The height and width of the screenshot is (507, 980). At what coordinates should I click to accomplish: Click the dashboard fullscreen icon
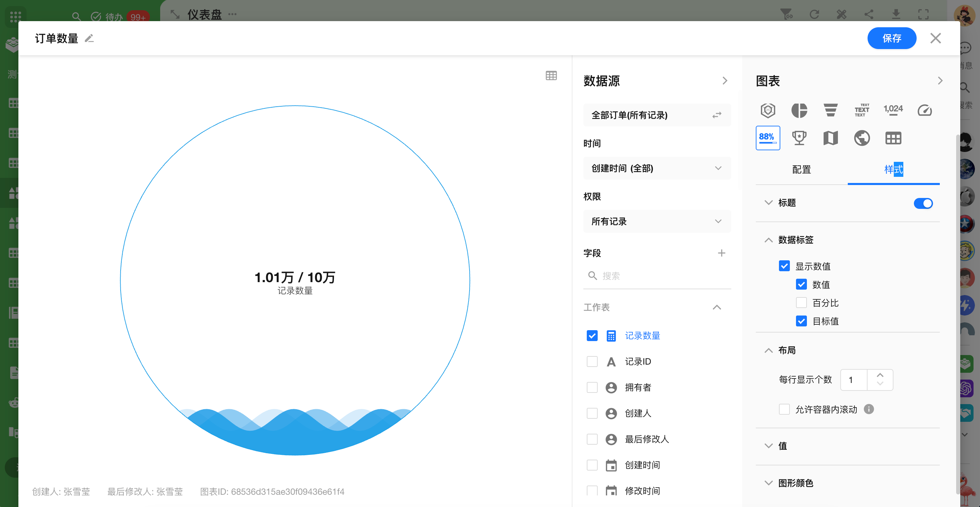pos(923,14)
